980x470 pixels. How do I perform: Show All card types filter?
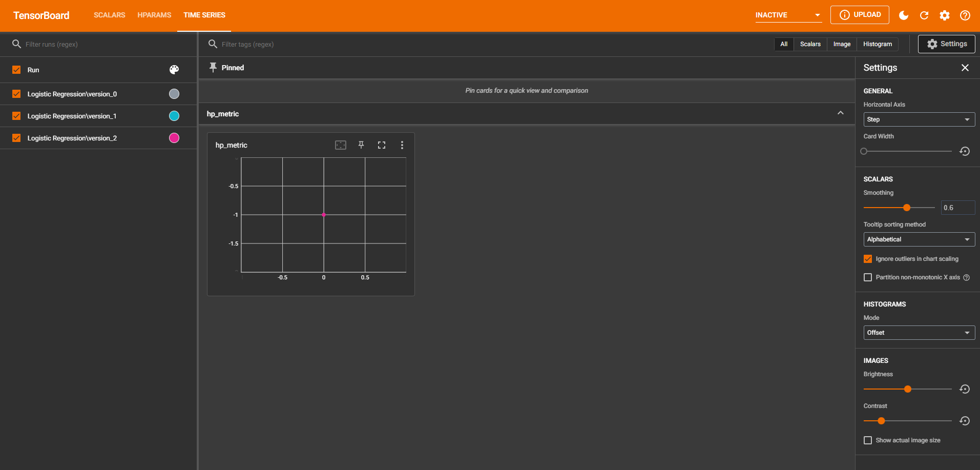point(784,44)
